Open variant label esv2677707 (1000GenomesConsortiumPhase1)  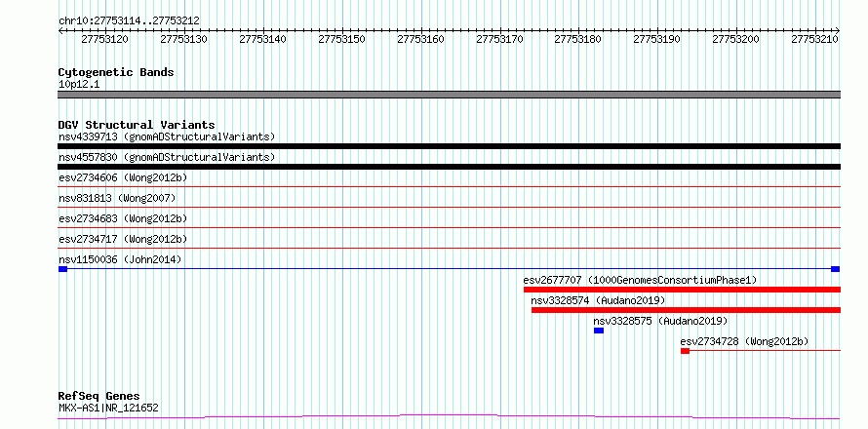pyautogui.click(x=640, y=280)
